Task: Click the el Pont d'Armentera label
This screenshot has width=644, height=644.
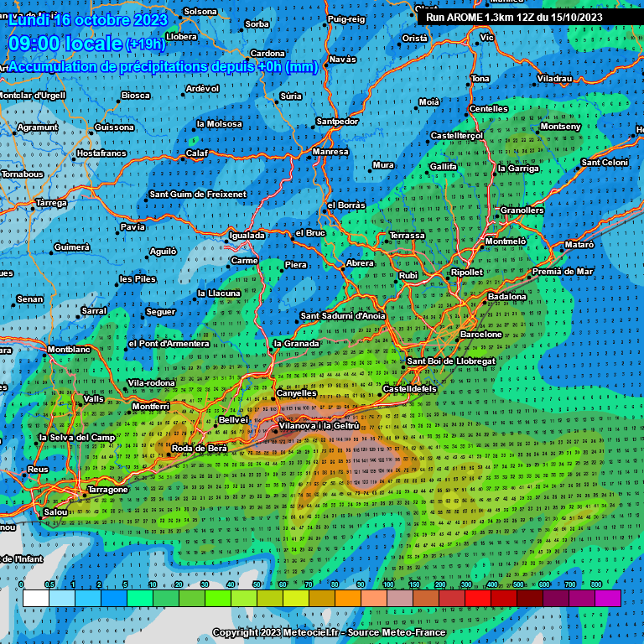Action: coord(169,343)
